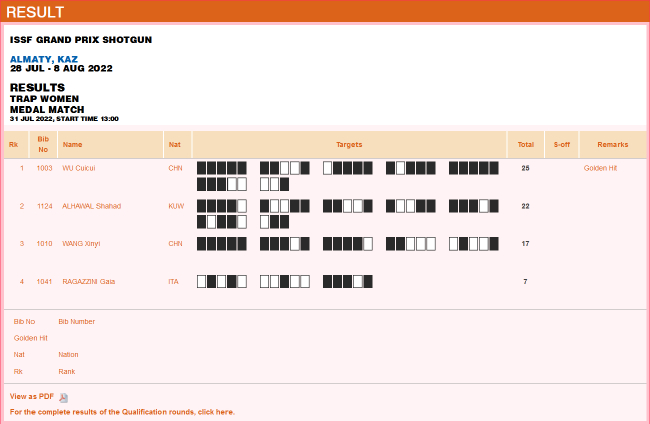Click the total score 7

[525, 281]
